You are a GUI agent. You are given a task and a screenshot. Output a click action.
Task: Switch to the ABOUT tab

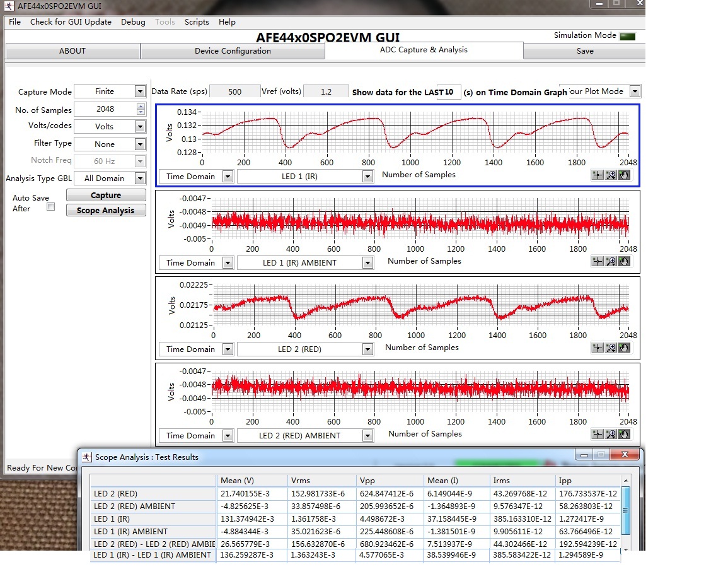pyautogui.click(x=72, y=51)
